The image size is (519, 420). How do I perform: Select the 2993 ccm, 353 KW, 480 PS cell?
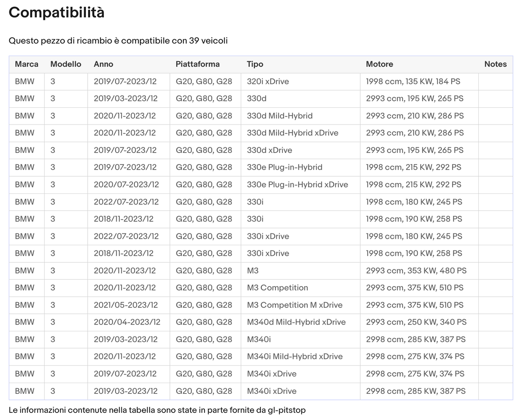(416, 271)
